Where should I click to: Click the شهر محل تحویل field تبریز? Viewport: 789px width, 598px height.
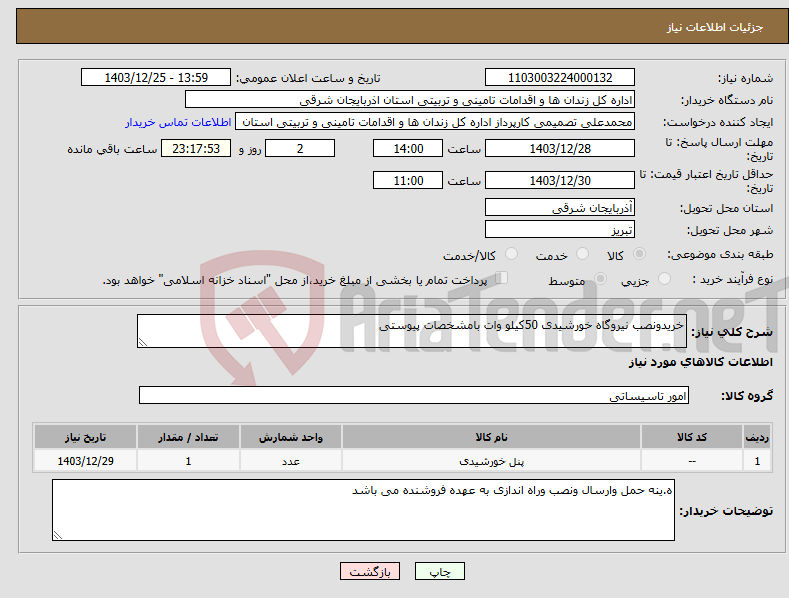tap(560, 230)
